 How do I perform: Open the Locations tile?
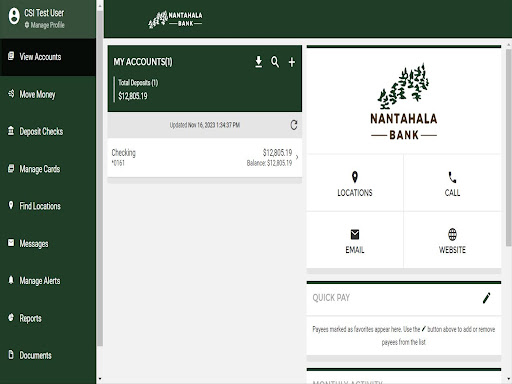(x=355, y=183)
